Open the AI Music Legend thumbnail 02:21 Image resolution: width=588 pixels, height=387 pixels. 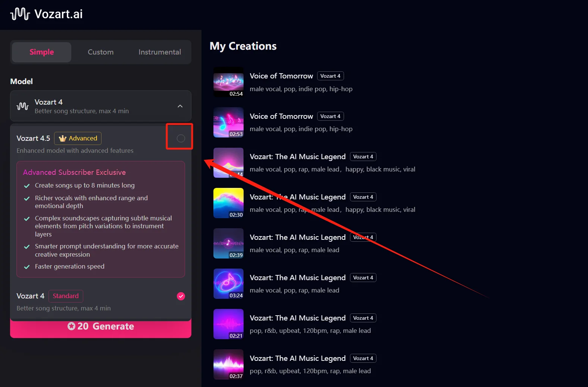pyautogui.click(x=228, y=324)
